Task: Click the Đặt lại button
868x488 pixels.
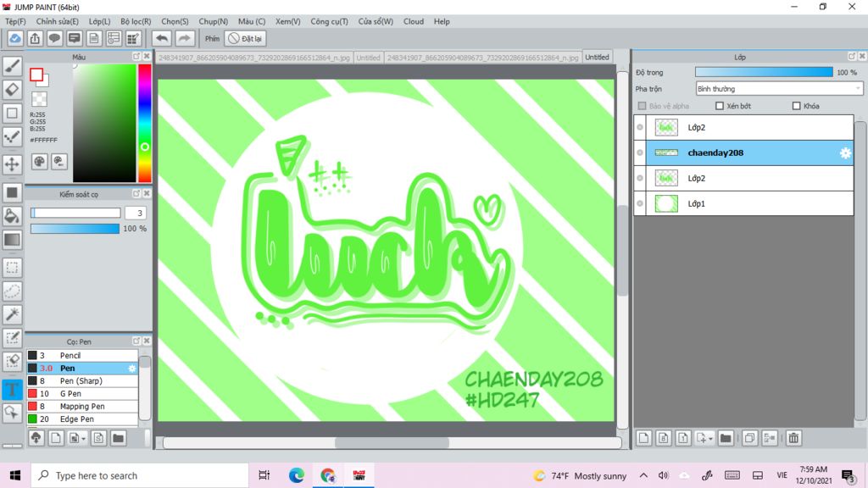Action: [x=245, y=38]
